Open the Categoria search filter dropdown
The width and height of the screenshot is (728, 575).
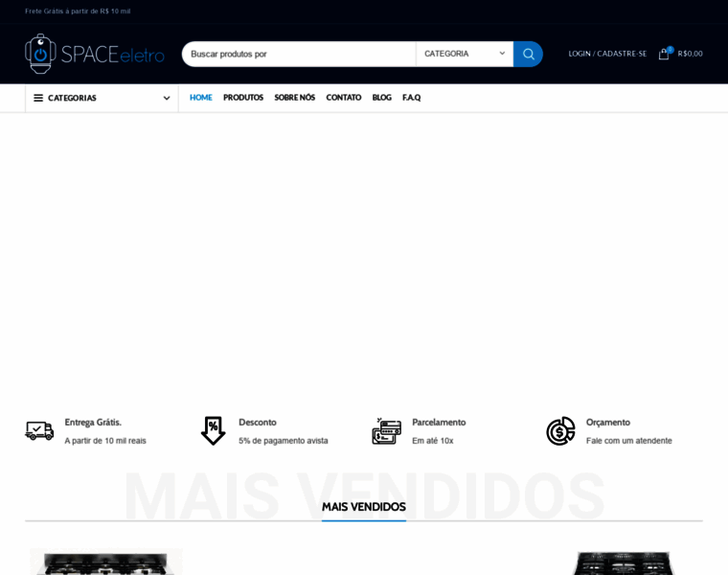pyautogui.click(x=465, y=54)
